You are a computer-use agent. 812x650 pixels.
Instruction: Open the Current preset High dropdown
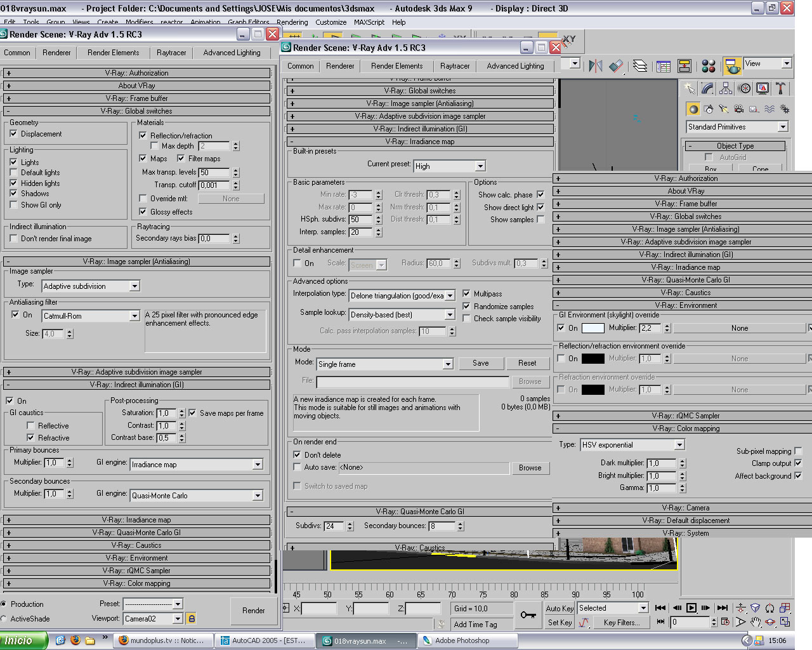(x=450, y=166)
